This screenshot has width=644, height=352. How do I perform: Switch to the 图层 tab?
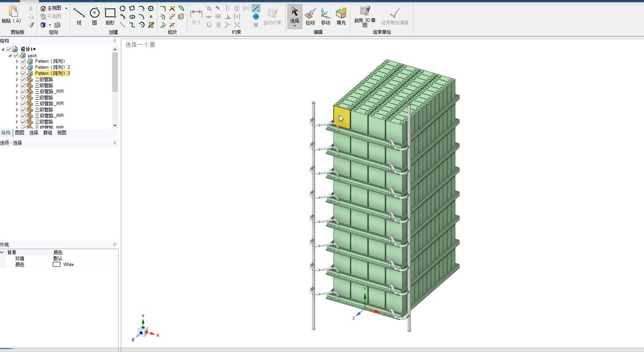(20, 133)
